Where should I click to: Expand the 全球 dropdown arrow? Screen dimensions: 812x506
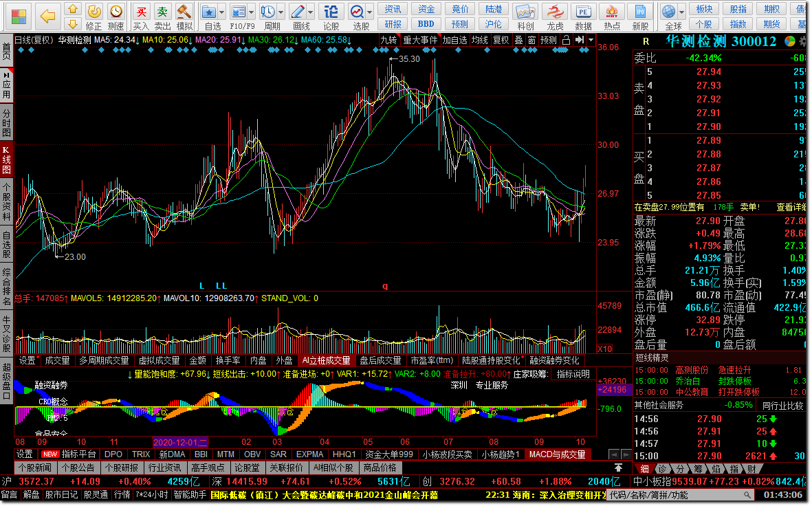point(681,12)
